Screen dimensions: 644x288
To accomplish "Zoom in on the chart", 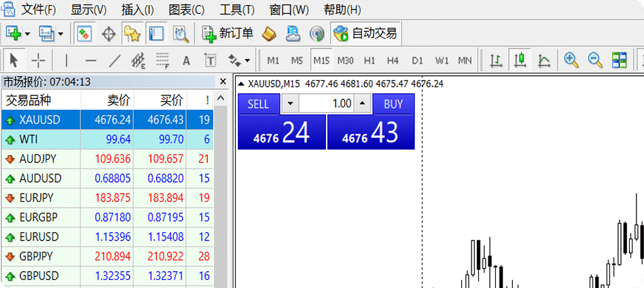I will coord(571,60).
